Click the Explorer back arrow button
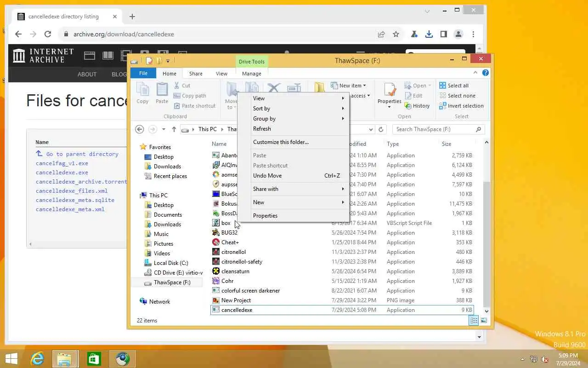Screen dimensions: 588x368 [x=140, y=129]
